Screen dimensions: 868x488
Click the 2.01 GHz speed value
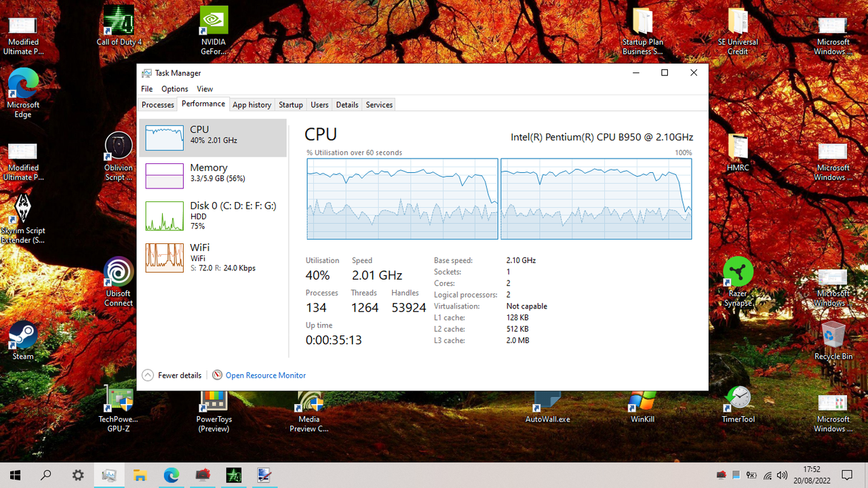pos(377,275)
